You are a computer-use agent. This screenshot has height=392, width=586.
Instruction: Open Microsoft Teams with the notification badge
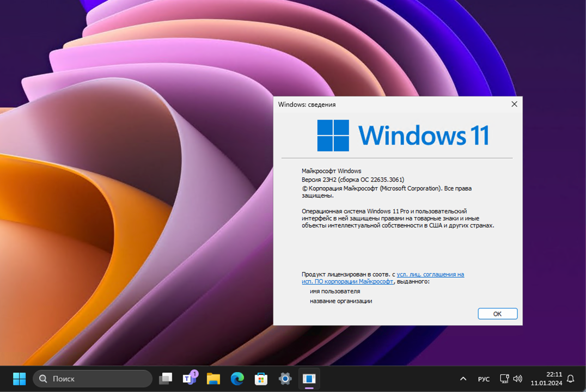pyautogui.click(x=190, y=378)
